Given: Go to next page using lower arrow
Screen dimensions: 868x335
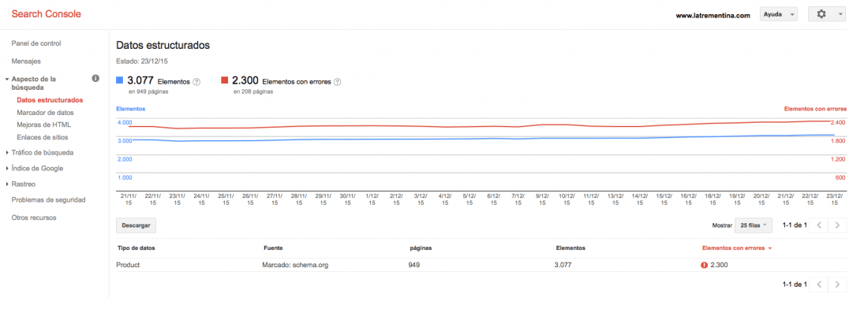Looking at the screenshot, I should point(837,285).
